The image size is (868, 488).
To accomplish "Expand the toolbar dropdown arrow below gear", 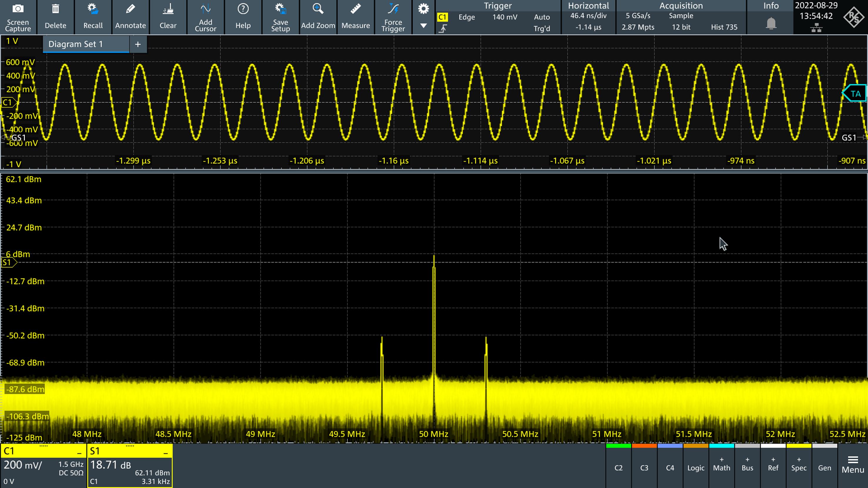I will click(423, 26).
